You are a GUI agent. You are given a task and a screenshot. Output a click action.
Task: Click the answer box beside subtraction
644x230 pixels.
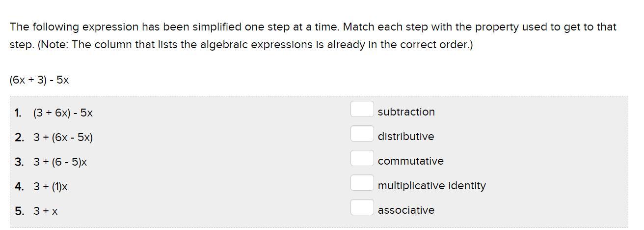point(362,109)
